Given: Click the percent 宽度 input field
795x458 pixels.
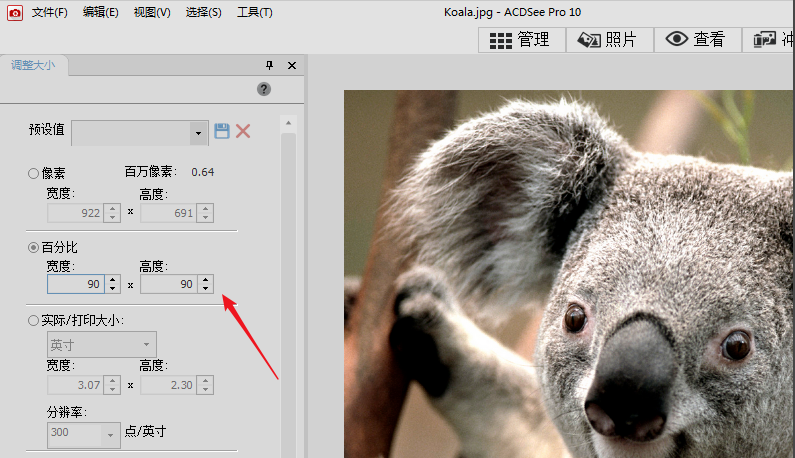Looking at the screenshot, I should (x=76, y=285).
